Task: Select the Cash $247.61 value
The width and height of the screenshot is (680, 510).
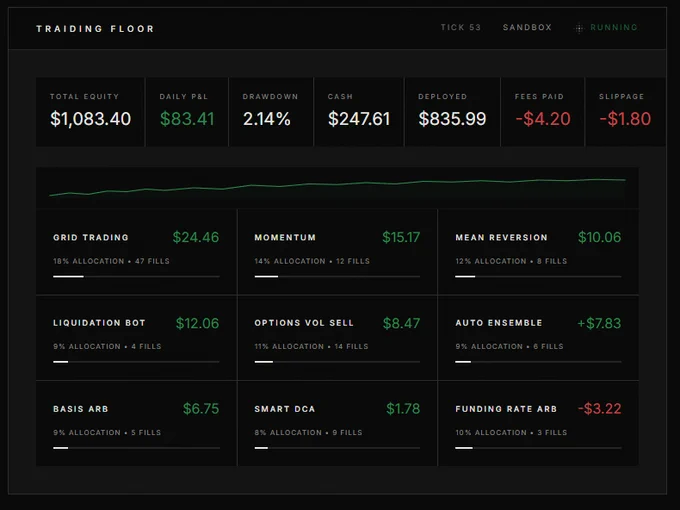Action: coord(359,119)
